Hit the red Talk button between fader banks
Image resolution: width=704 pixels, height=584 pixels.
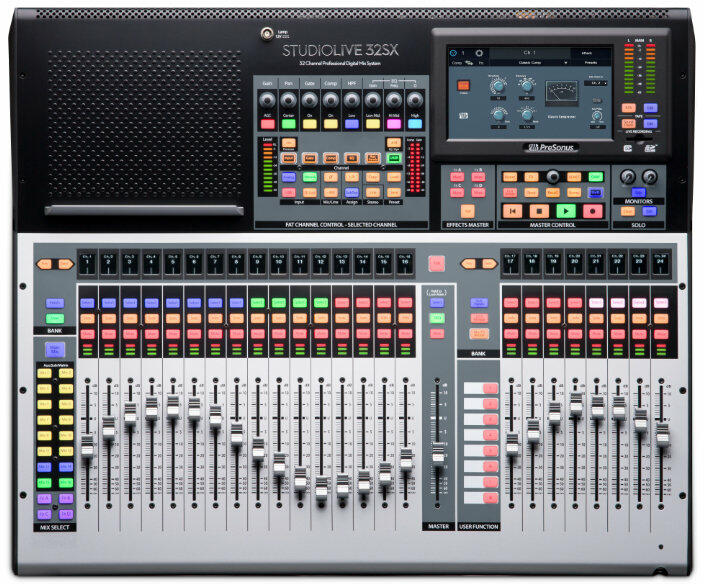click(436, 263)
